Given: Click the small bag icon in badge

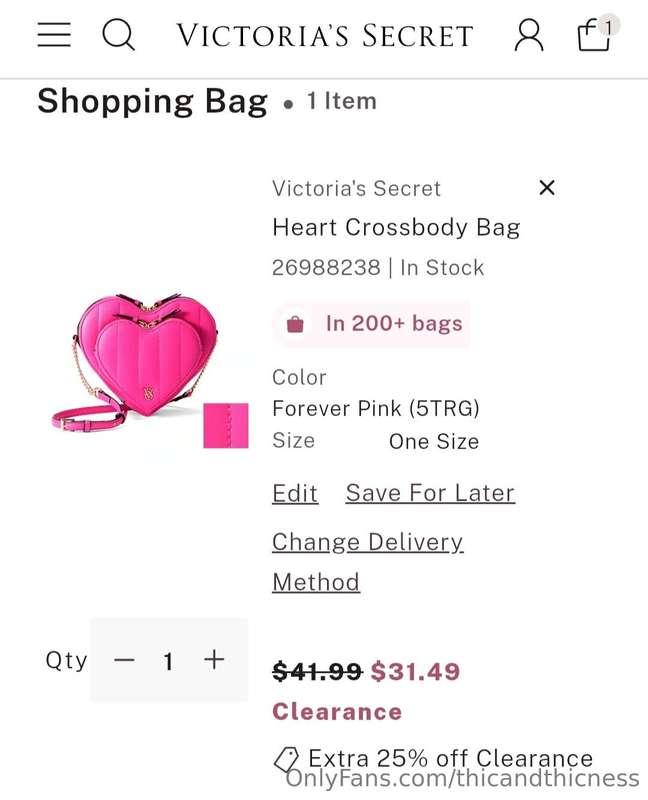Looking at the screenshot, I should 295,324.
